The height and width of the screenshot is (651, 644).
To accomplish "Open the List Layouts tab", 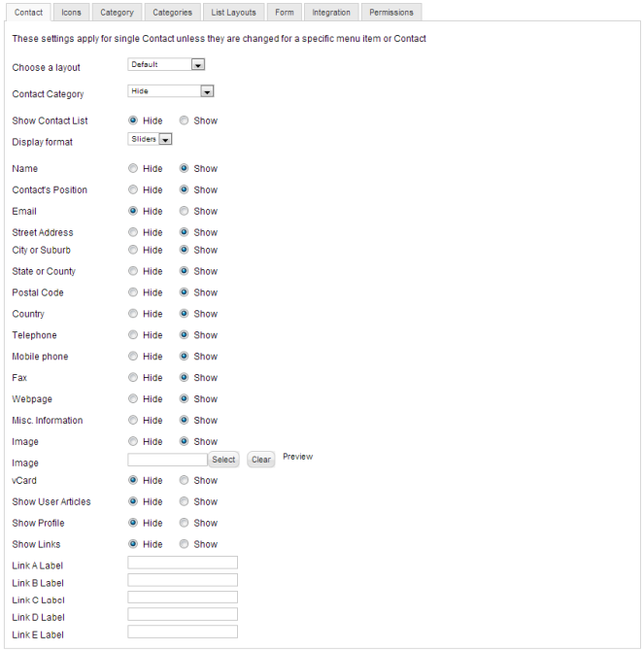I will pos(233,13).
